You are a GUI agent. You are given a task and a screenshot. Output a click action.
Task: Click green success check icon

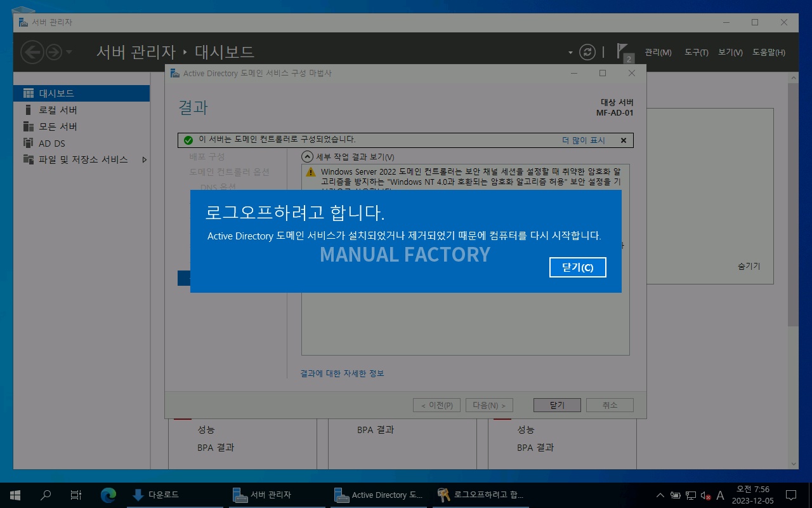point(188,140)
